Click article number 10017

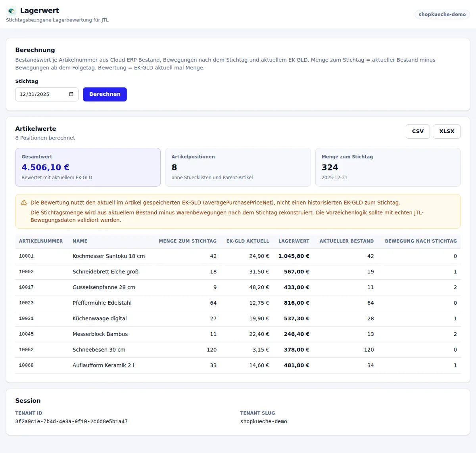click(x=26, y=287)
